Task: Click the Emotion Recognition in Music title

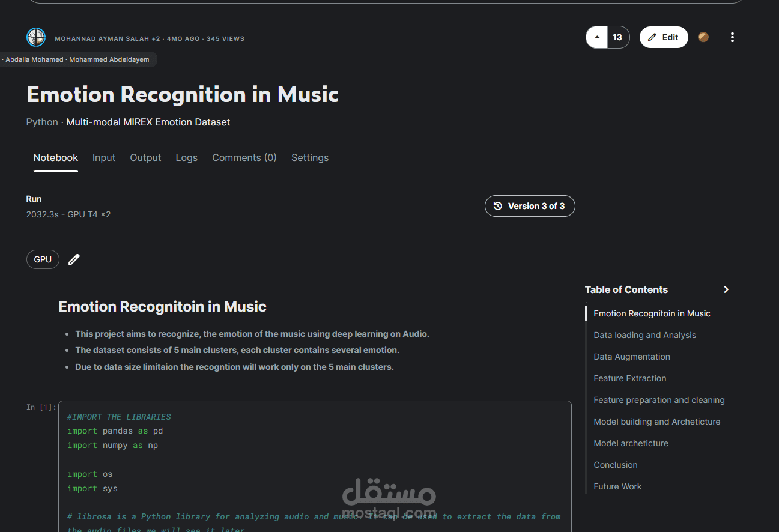Action: click(x=183, y=94)
